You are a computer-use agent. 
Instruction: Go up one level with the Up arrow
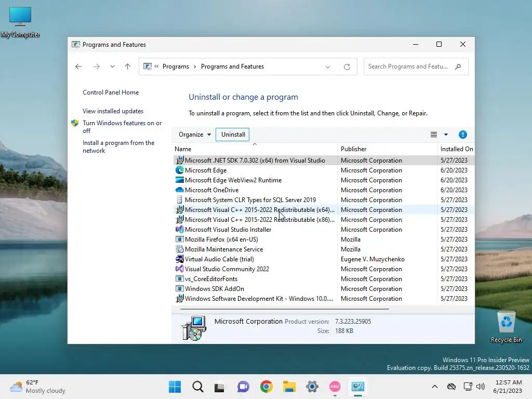(x=128, y=66)
